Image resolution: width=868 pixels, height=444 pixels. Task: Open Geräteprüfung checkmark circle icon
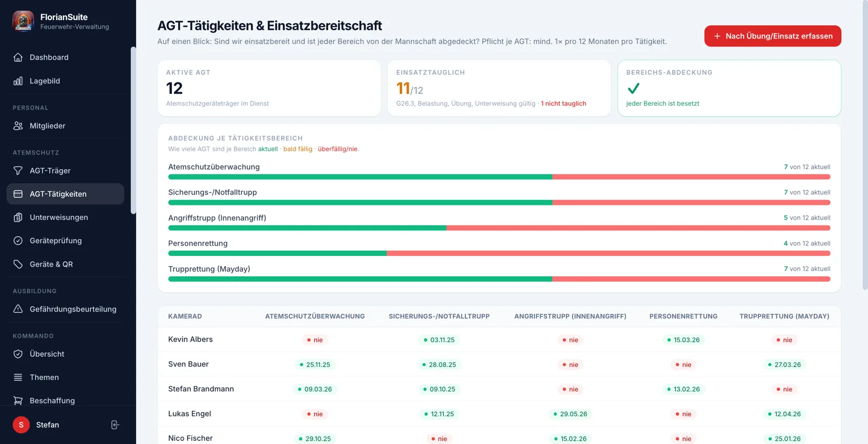(x=18, y=241)
